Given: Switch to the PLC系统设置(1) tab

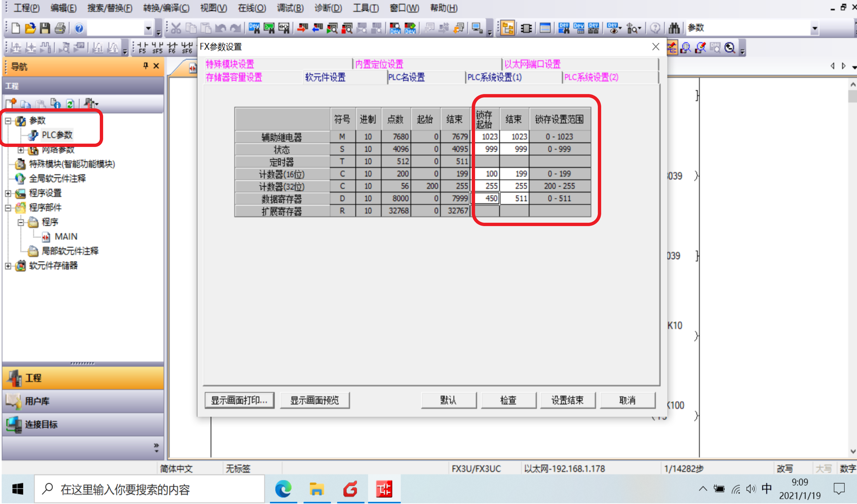Looking at the screenshot, I should [494, 77].
